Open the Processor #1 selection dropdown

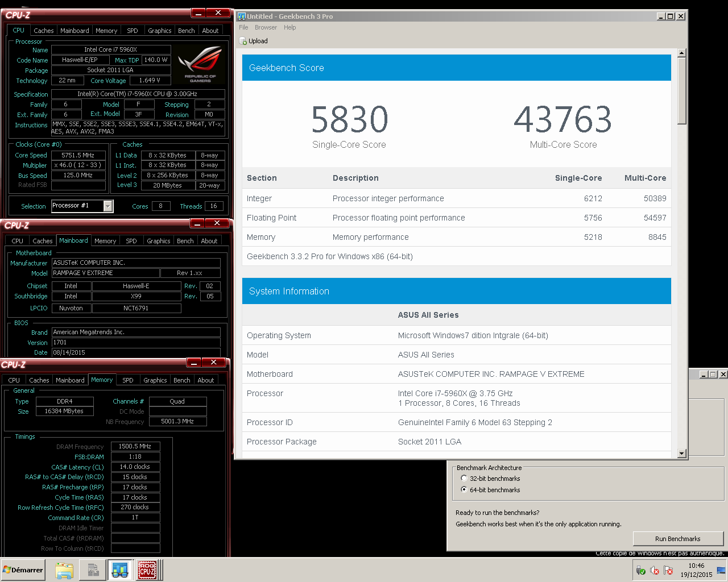[x=107, y=206]
